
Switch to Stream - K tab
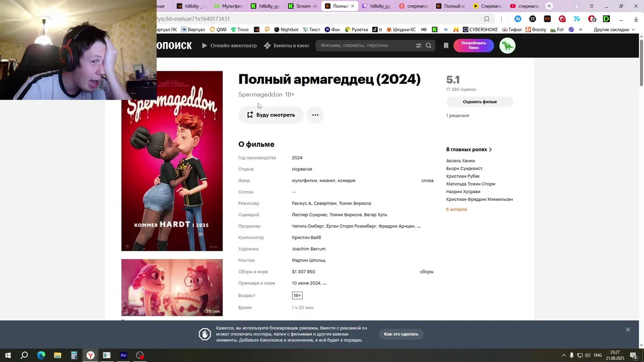tap(303, 6)
